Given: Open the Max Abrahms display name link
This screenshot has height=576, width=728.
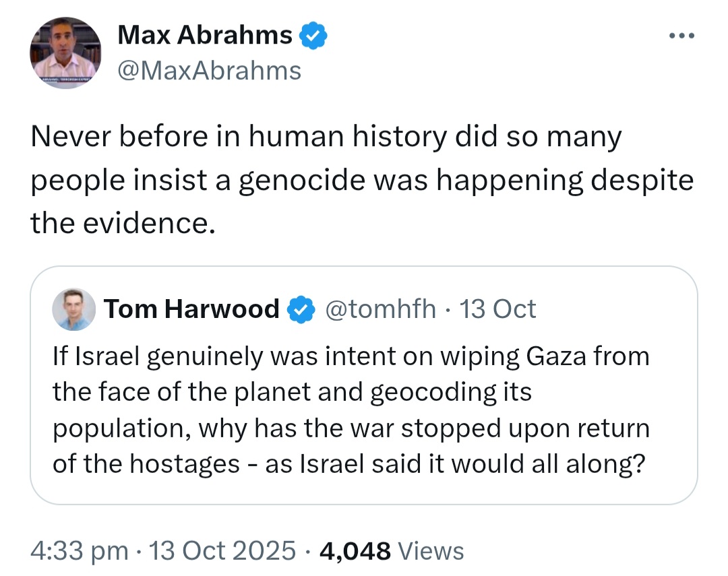Looking at the screenshot, I should click(x=205, y=35).
